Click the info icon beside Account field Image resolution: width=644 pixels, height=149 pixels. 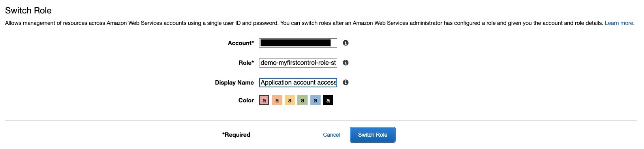point(345,43)
